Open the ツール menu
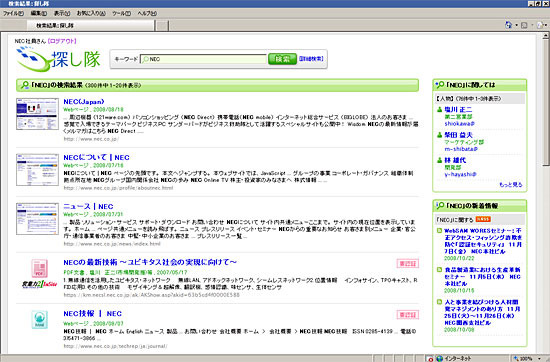 (x=121, y=13)
